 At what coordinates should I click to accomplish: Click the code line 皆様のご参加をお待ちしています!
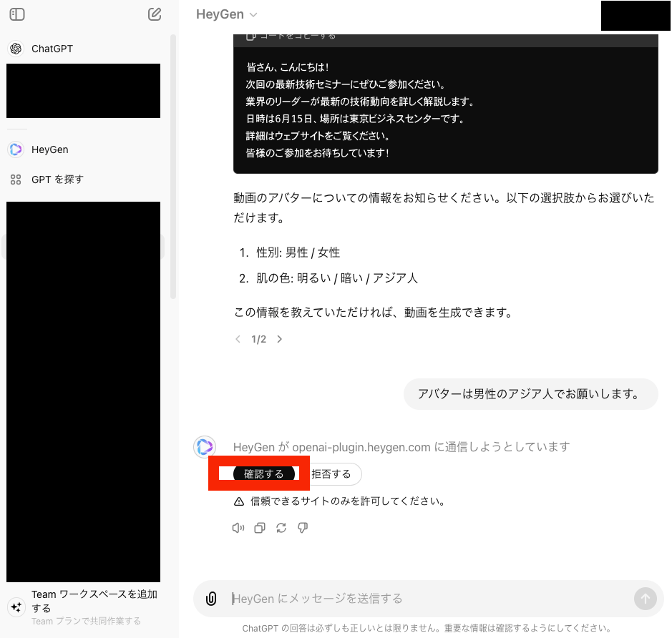tap(318, 153)
